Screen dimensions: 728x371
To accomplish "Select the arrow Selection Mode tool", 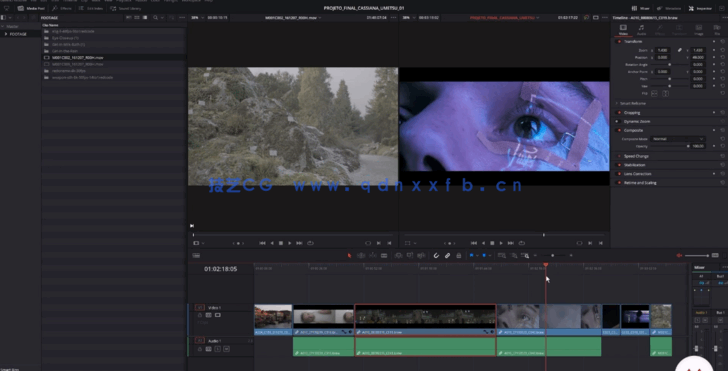I will point(350,255).
